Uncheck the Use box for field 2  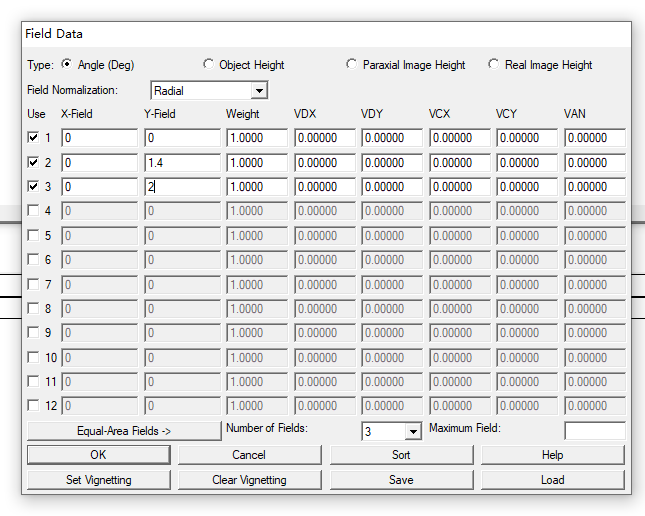33,162
